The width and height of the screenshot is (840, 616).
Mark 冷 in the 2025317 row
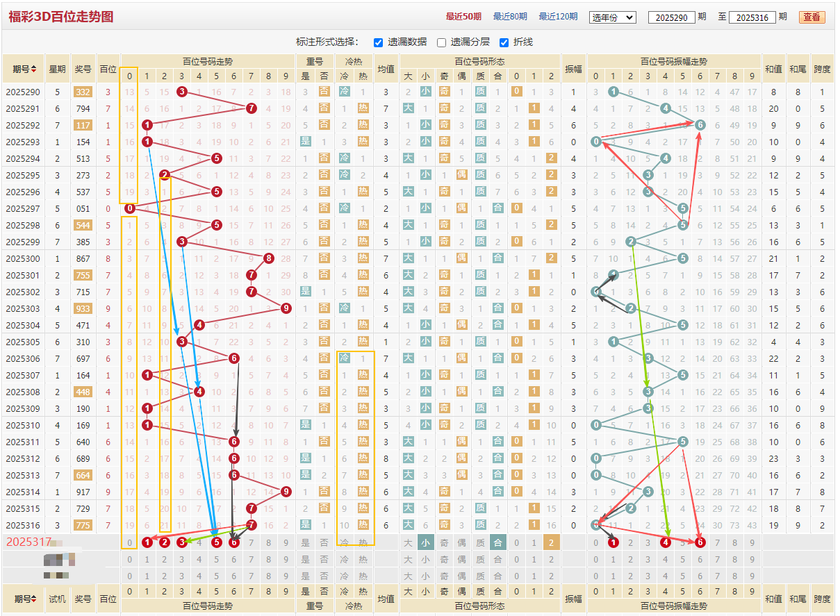345,542
